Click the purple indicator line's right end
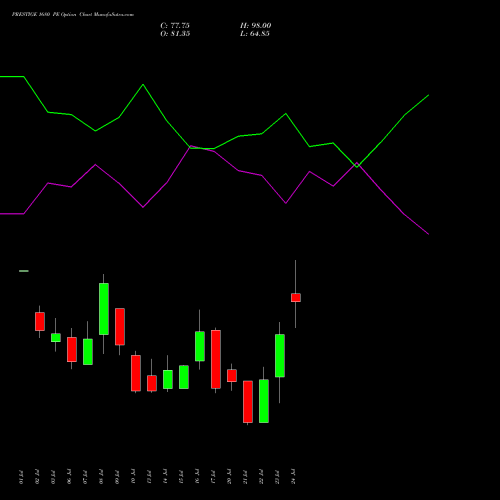This screenshot has width=500, height=500. coord(428,234)
